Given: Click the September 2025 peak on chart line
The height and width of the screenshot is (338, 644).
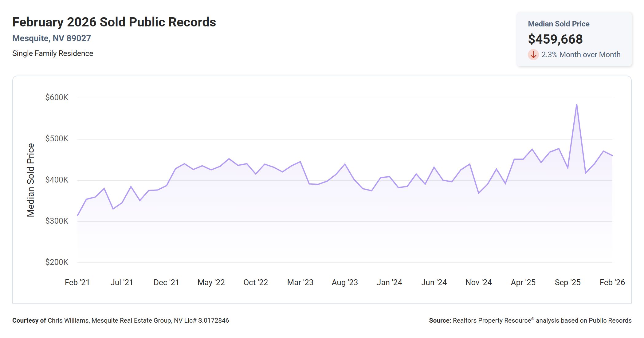Looking at the screenshot, I should point(576,105).
